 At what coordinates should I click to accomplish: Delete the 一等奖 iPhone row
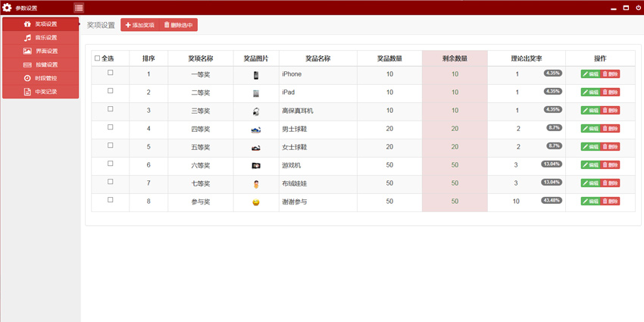611,74
